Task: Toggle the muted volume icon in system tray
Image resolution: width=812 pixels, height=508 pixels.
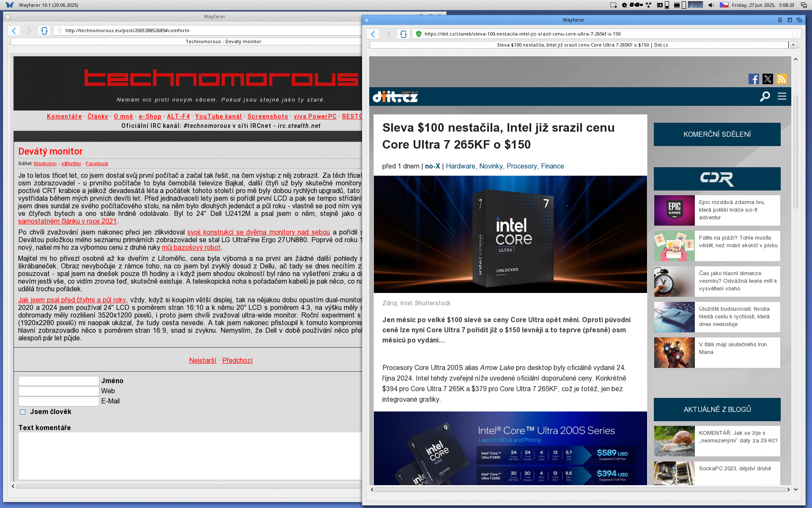Action: [711, 5]
